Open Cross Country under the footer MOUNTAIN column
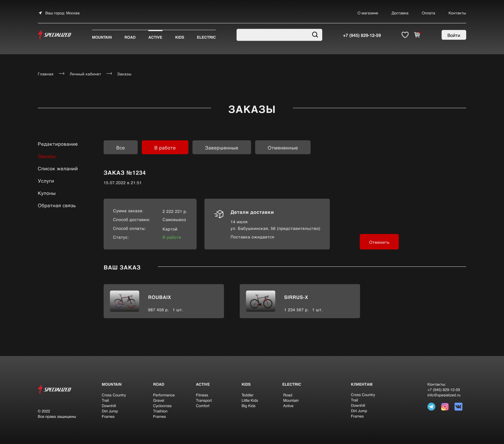 [x=114, y=395]
